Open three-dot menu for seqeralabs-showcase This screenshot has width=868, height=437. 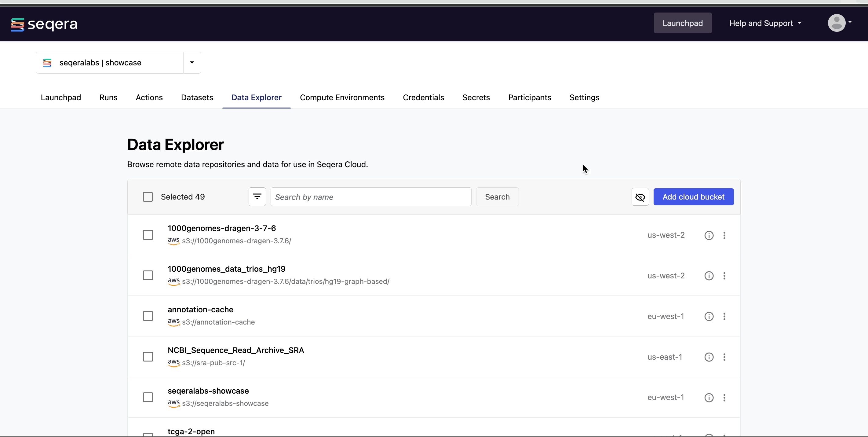[x=724, y=398]
